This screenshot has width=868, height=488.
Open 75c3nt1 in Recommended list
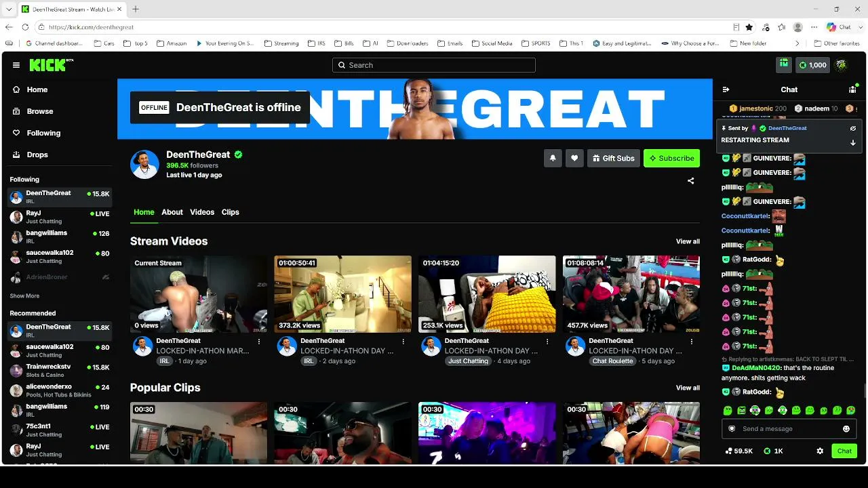pos(60,430)
